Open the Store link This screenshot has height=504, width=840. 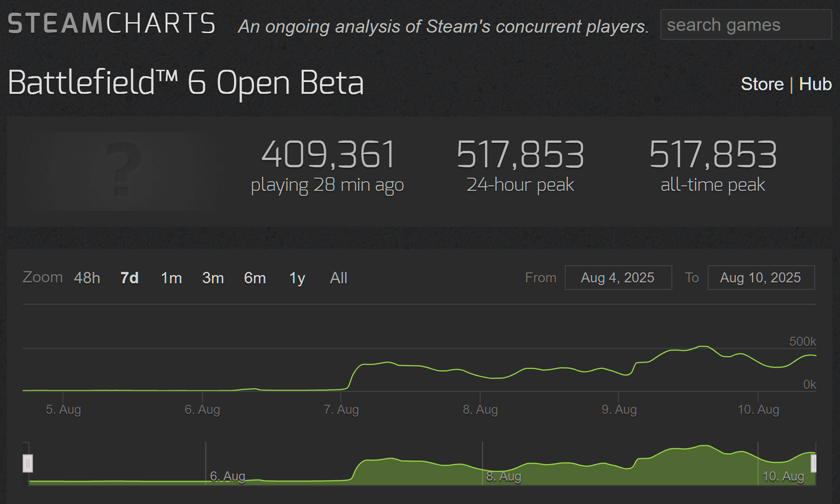762,84
